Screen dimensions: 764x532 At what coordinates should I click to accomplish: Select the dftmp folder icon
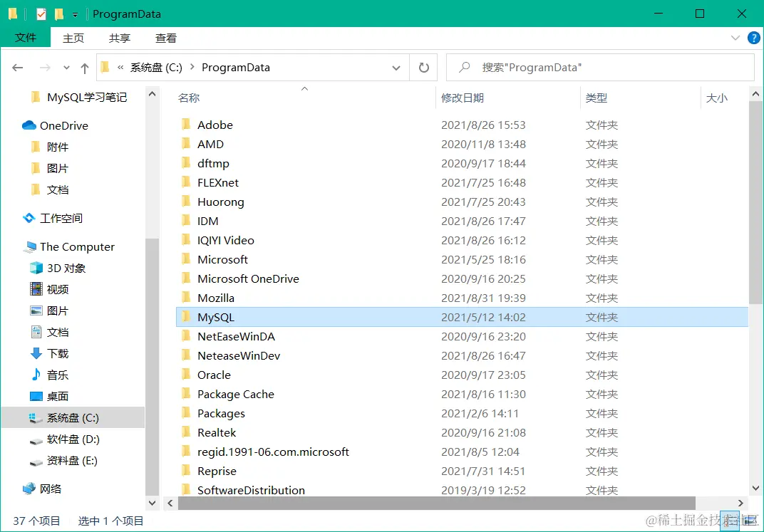click(x=185, y=162)
